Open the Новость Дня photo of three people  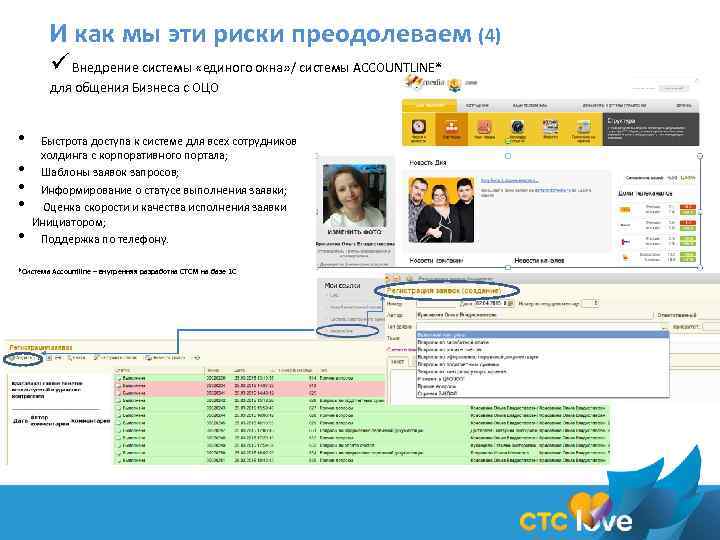coord(441,209)
